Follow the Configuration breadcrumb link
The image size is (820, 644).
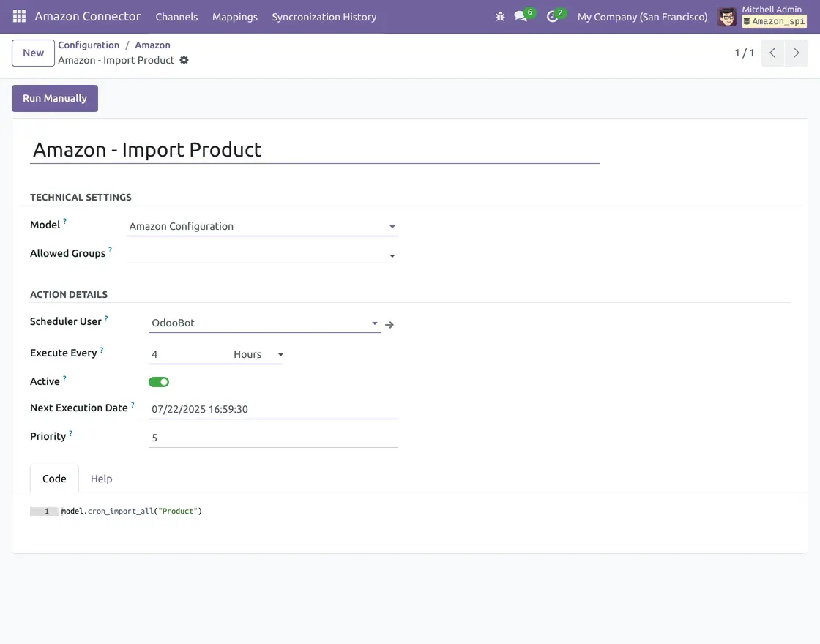(89, 45)
